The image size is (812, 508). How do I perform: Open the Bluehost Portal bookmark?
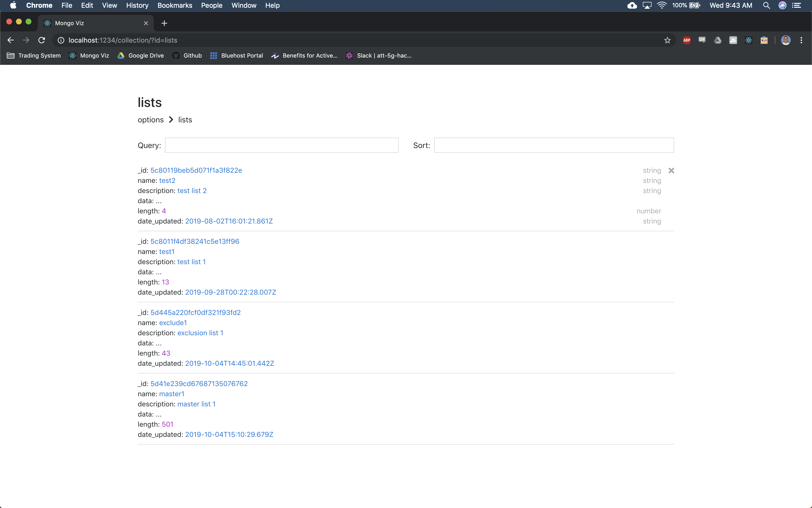click(x=237, y=56)
